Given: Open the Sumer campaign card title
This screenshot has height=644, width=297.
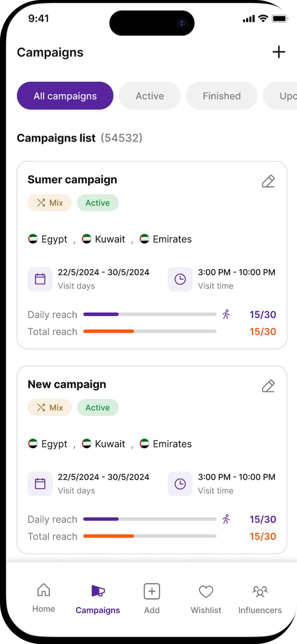Looking at the screenshot, I should pyautogui.click(x=72, y=179).
